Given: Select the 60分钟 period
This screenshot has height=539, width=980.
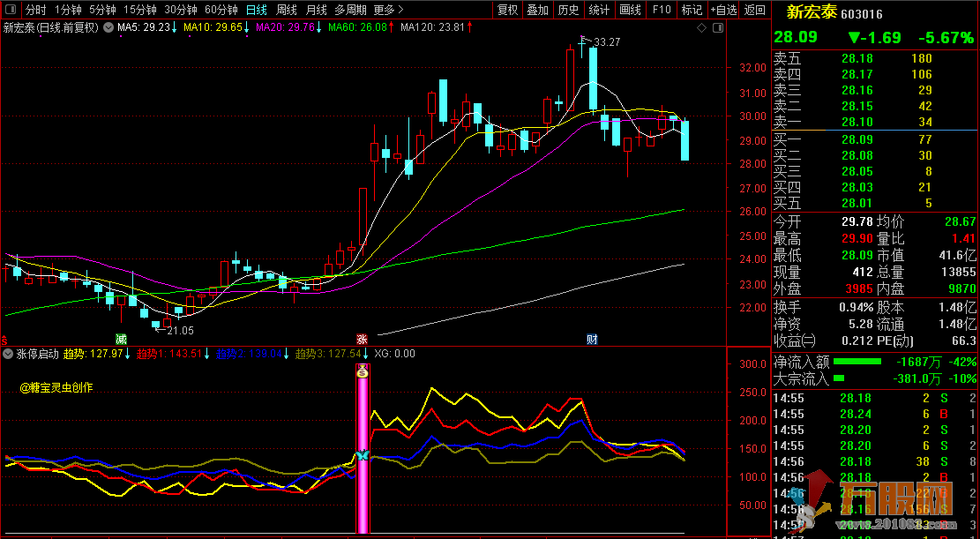Looking at the screenshot, I should click(x=221, y=10).
